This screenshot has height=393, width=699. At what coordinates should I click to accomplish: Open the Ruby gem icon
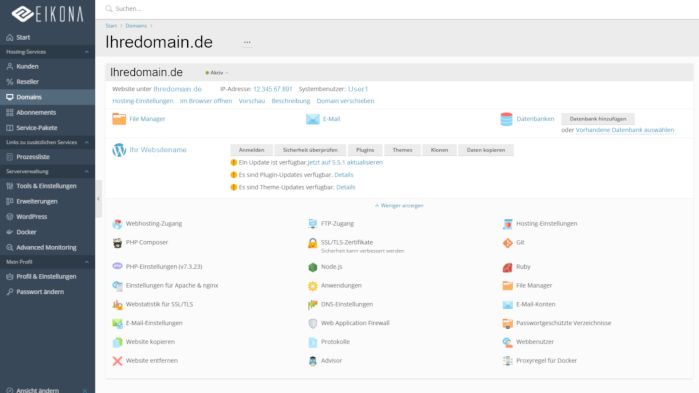[x=507, y=267]
